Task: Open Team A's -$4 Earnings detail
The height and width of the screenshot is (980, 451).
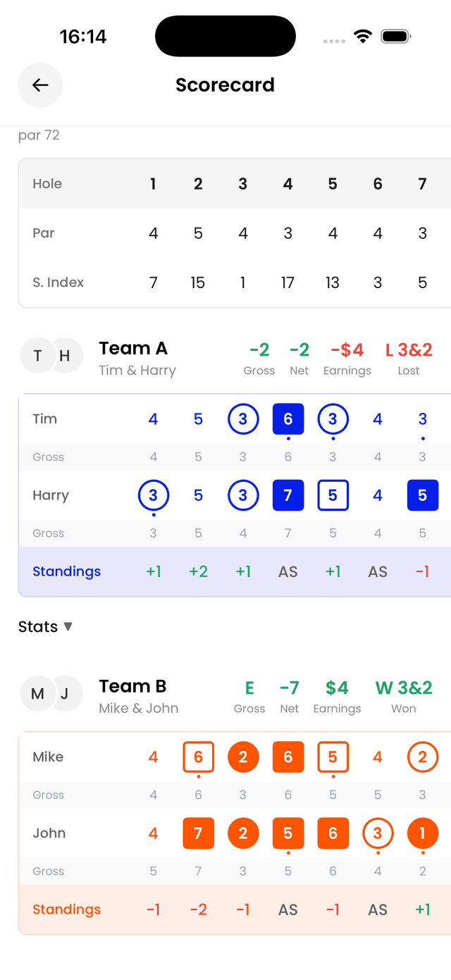Action: 347,356
